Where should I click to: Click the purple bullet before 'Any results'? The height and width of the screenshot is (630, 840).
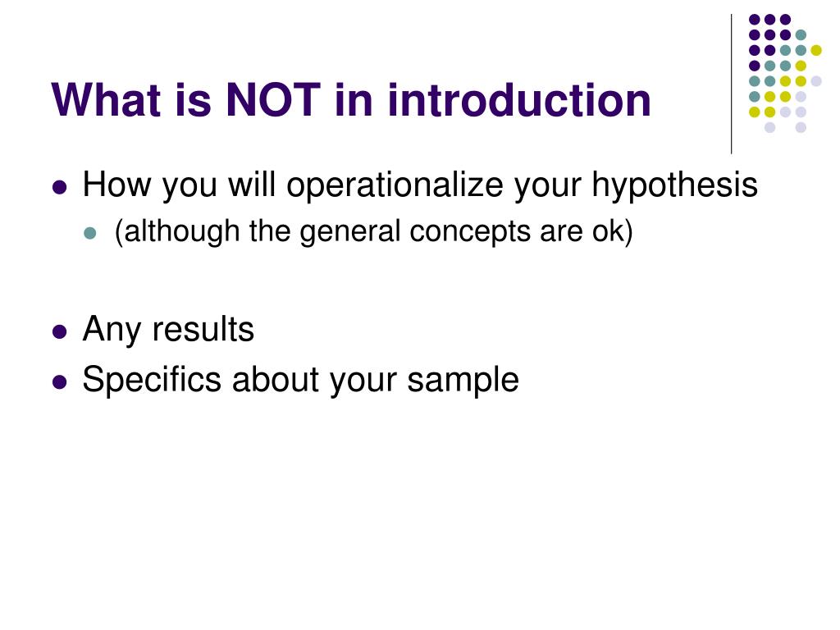point(59,331)
